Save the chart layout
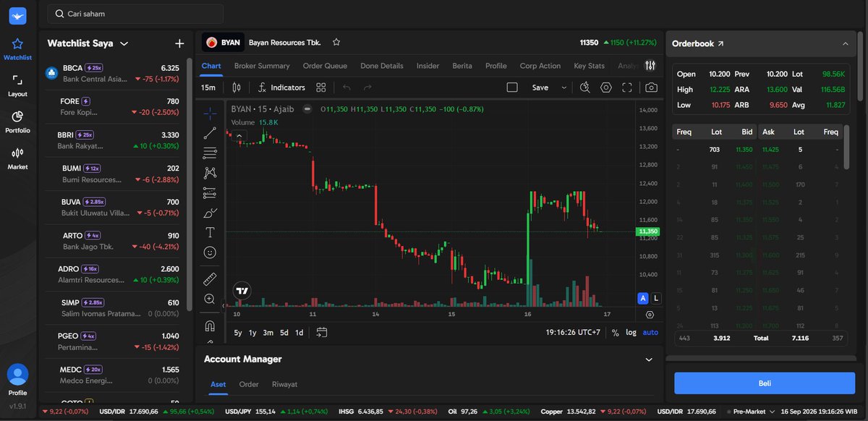 coord(540,88)
